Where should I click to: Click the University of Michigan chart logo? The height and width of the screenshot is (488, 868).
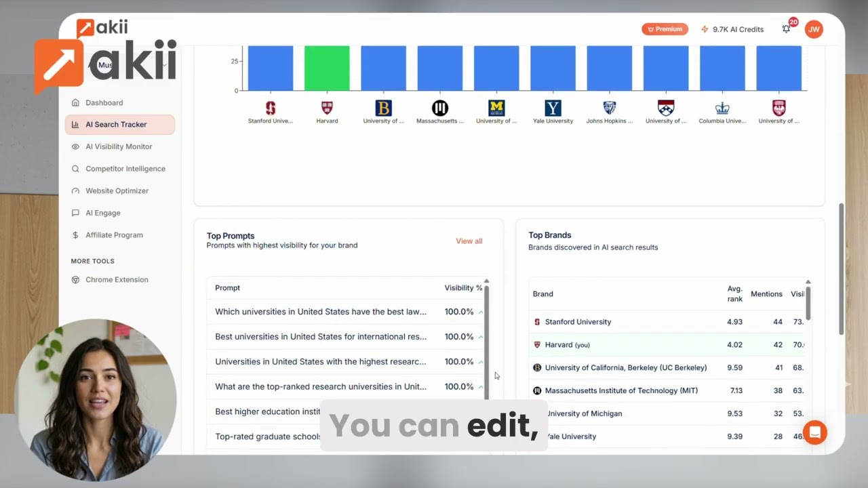(496, 108)
